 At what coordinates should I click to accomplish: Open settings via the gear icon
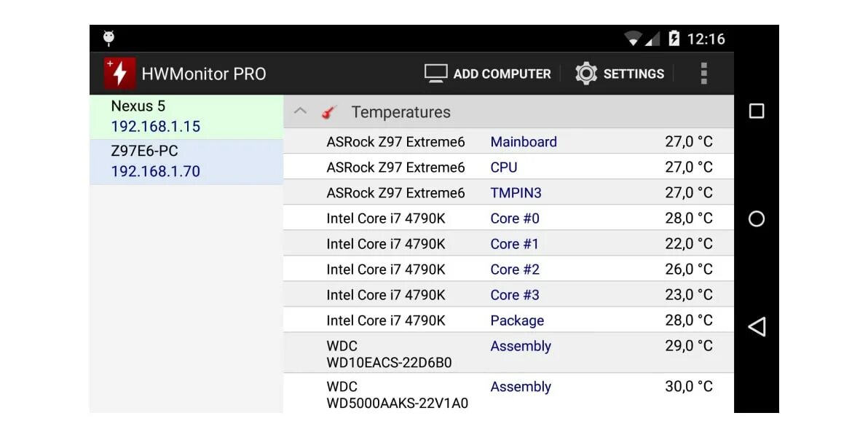tap(585, 73)
